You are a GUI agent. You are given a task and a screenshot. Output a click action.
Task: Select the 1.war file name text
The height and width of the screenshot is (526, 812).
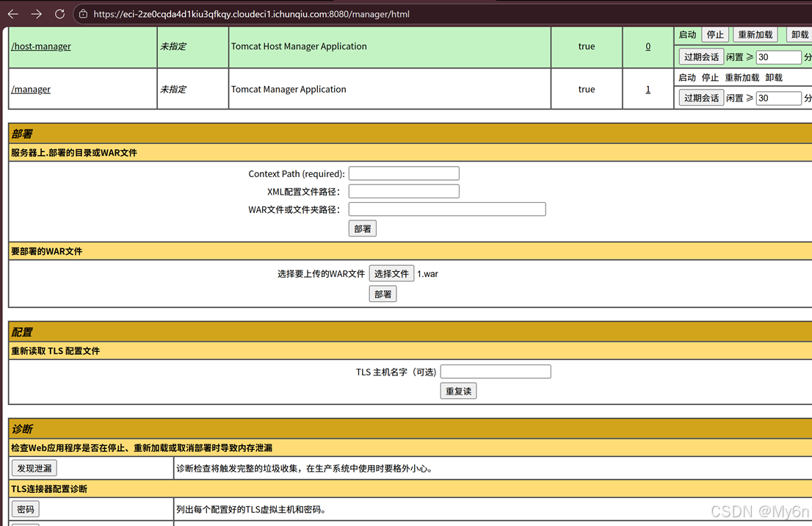pos(428,273)
